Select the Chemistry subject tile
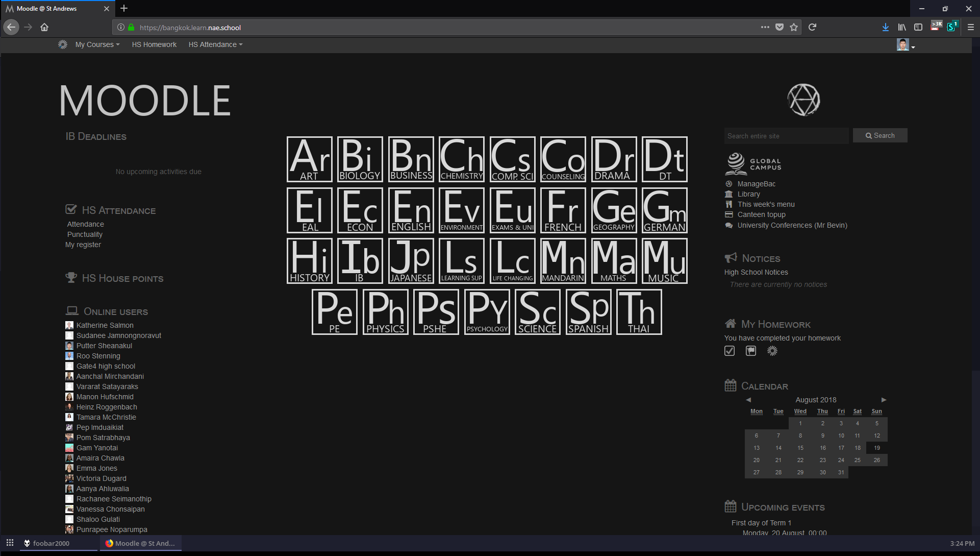Image resolution: width=980 pixels, height=556 pixels. 461,159
